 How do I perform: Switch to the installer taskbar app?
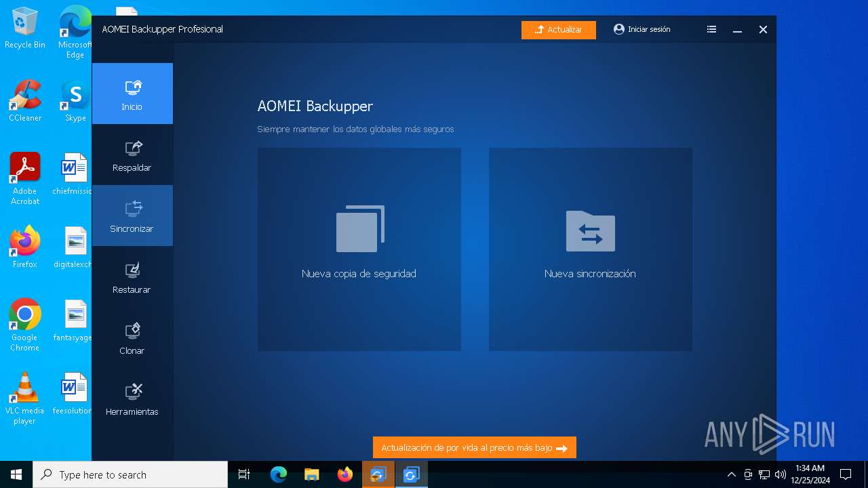pyautogui.click(x=378, y=474)
